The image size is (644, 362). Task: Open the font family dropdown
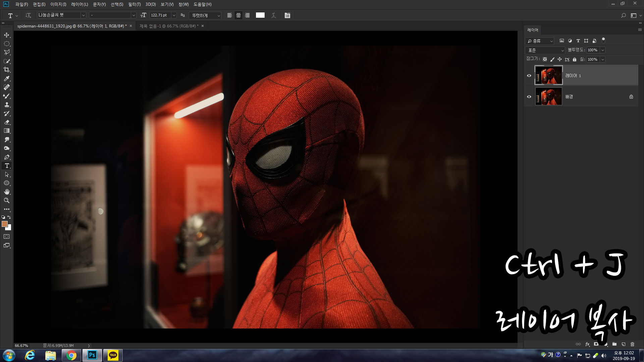(x=83, y=15)
